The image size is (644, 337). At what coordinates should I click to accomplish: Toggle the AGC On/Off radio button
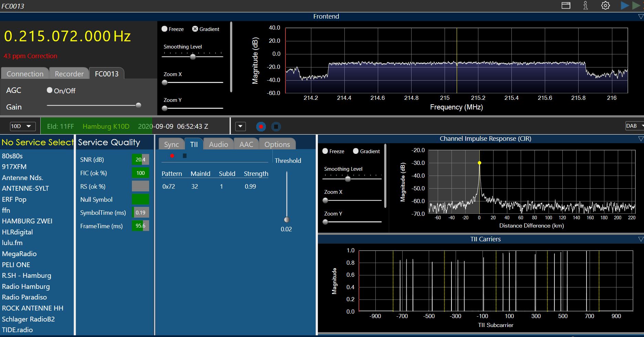[x=50, y=90]
